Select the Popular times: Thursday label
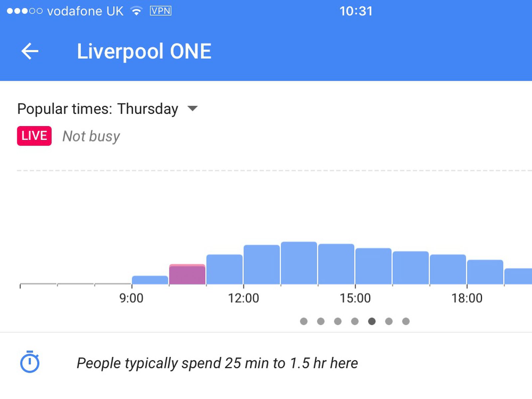This screenshot has height=399, width=532. click(x=98, y=109)
